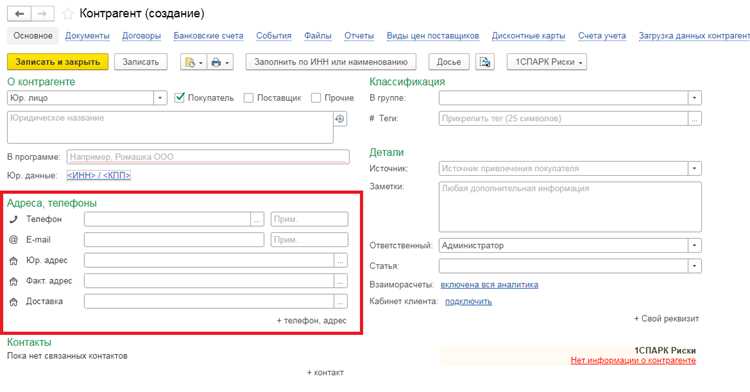Click the Юридическое название input field

(x=170, y=127)
